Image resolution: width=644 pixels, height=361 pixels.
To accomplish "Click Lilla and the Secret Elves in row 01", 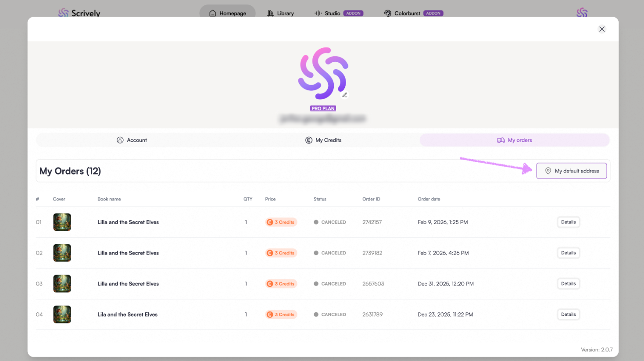I will pos(128,222).
